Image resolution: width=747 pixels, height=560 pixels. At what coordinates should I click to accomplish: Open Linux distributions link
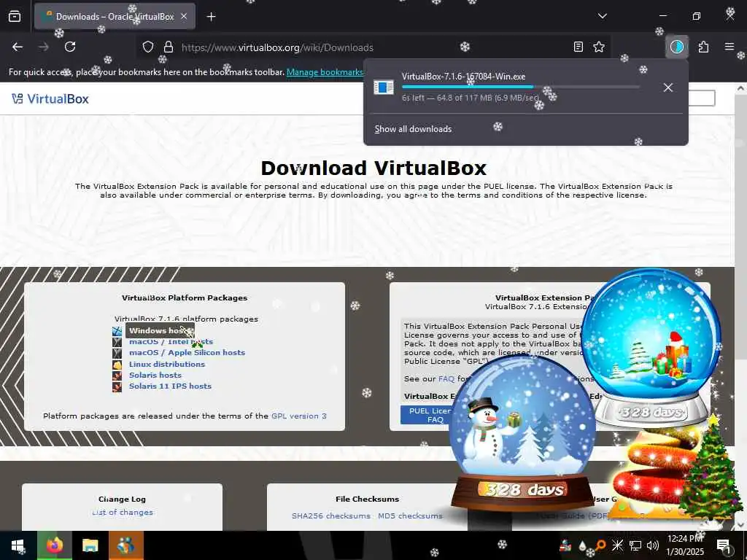click(x=167, y=364)
